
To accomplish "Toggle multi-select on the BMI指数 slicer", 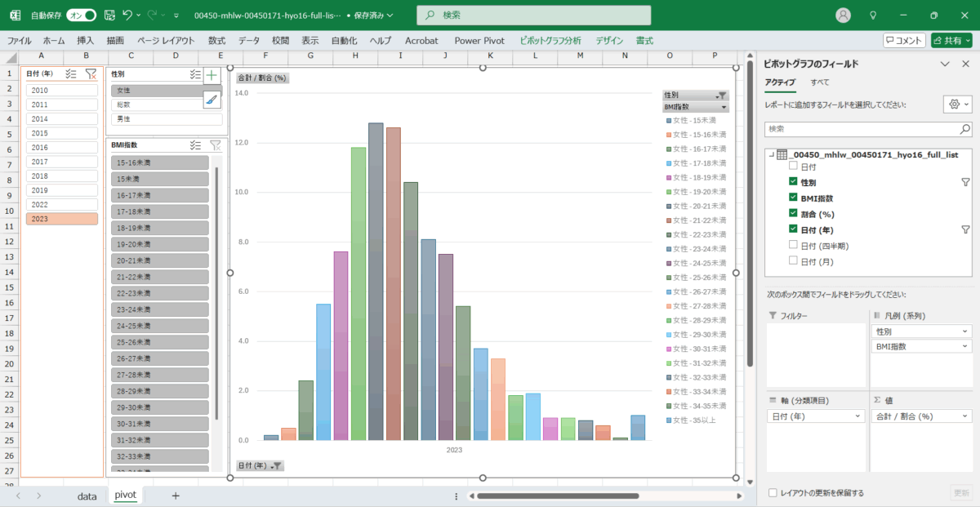I will [x=195, y=145].
